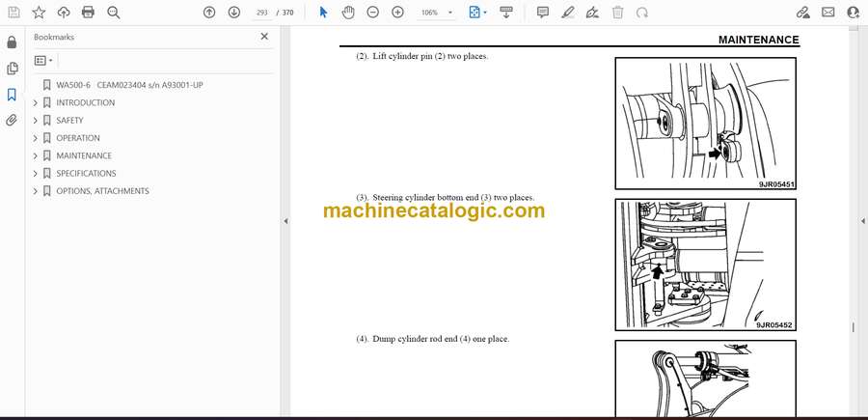Open the OPERATION bookmark section
Screen dimensions: 868x420
click(77, 138)
